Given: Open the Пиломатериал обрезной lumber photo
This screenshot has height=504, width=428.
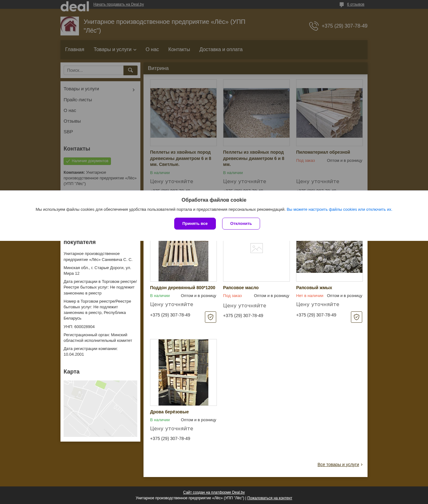Looking at the screenshot, I should click(x=329, y=113).
